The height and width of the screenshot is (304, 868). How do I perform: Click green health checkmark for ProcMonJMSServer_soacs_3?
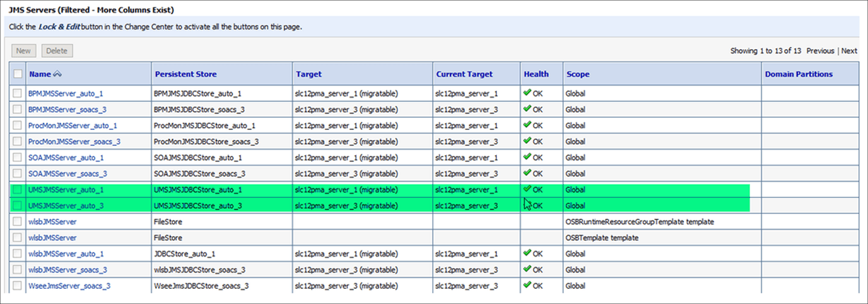pyautogui.click(x=527, y=141)
